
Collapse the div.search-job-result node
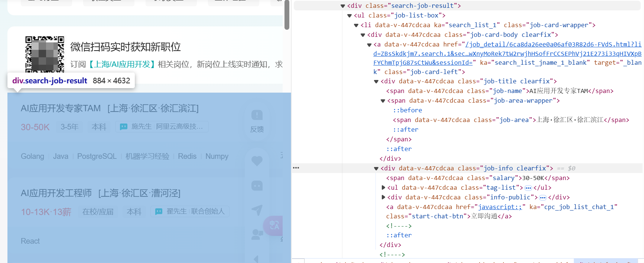click(342, 6)
